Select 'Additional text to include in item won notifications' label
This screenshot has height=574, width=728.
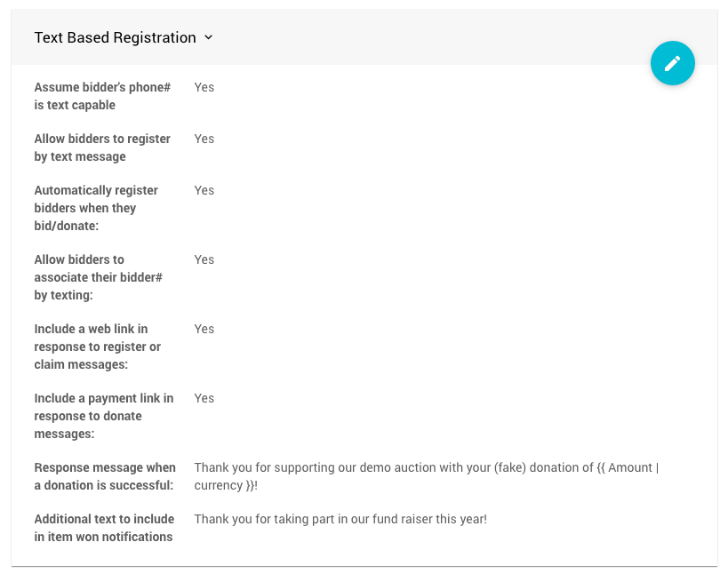(103, 528)
